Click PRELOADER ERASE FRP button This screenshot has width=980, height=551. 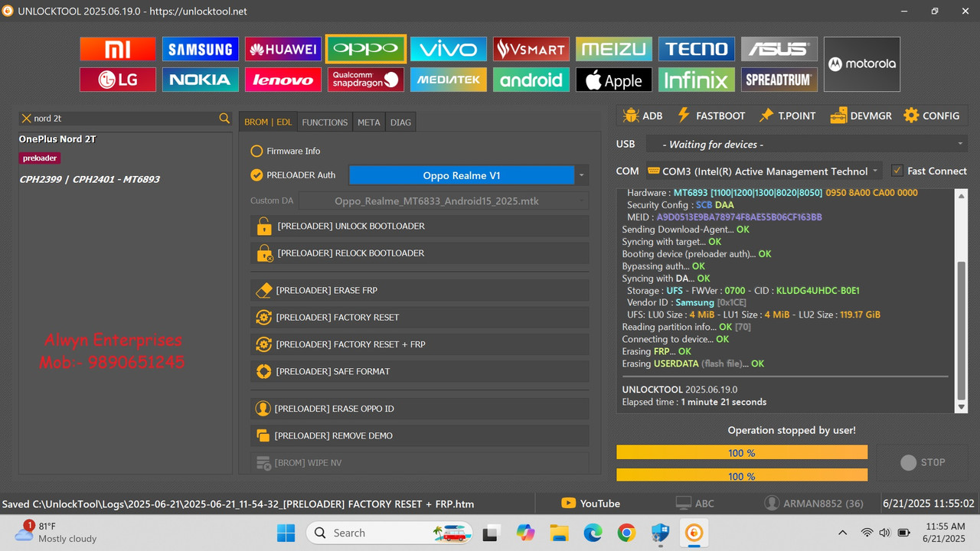(x=420, y=290)
